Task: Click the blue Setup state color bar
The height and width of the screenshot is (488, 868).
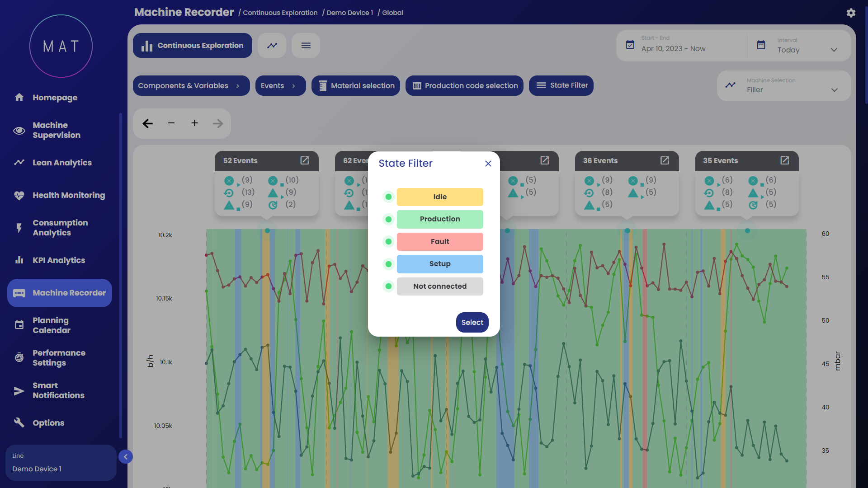Action: point(439,264)
